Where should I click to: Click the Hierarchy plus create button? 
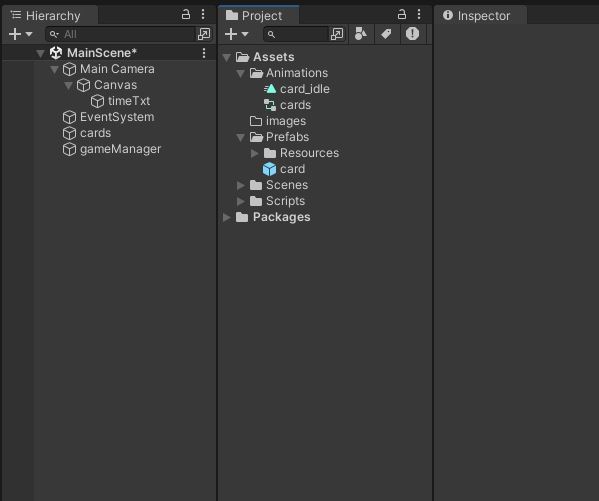[x=15, y=34]
